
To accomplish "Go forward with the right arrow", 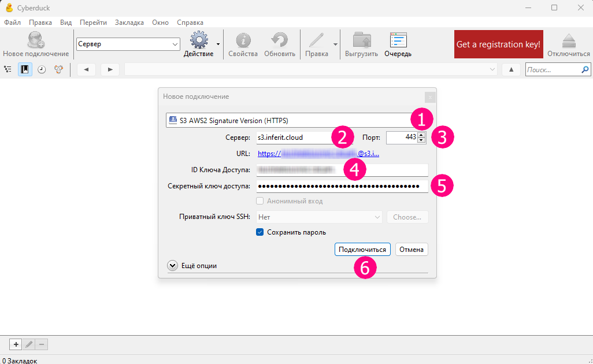I will (110, 69).
